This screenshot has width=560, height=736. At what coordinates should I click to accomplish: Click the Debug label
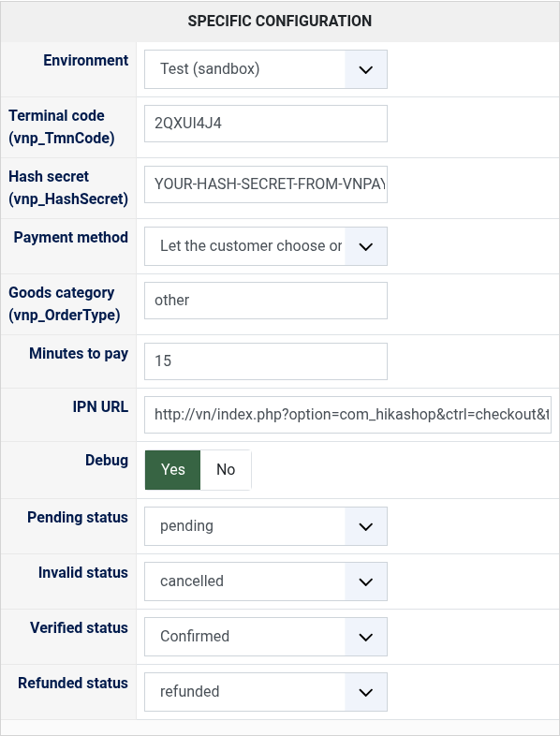click(x=107, y=461)
